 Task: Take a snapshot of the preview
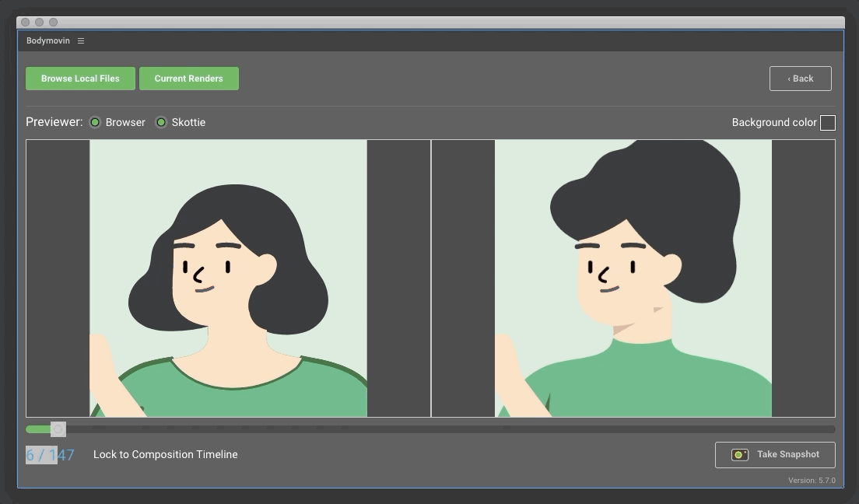point(775,454)
